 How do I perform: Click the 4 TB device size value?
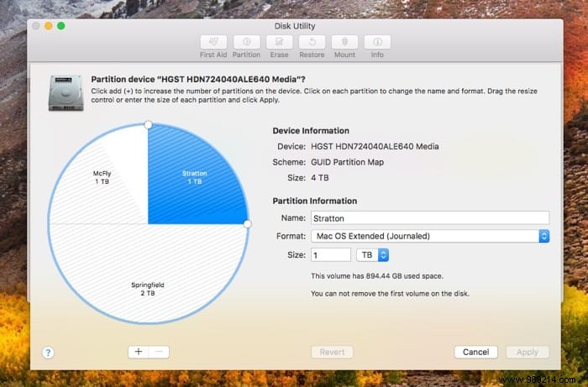(320, 178)
